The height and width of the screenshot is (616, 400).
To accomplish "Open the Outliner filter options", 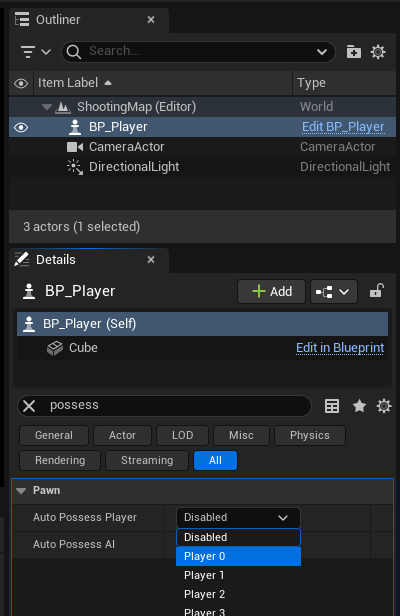I will pos(35,51).
